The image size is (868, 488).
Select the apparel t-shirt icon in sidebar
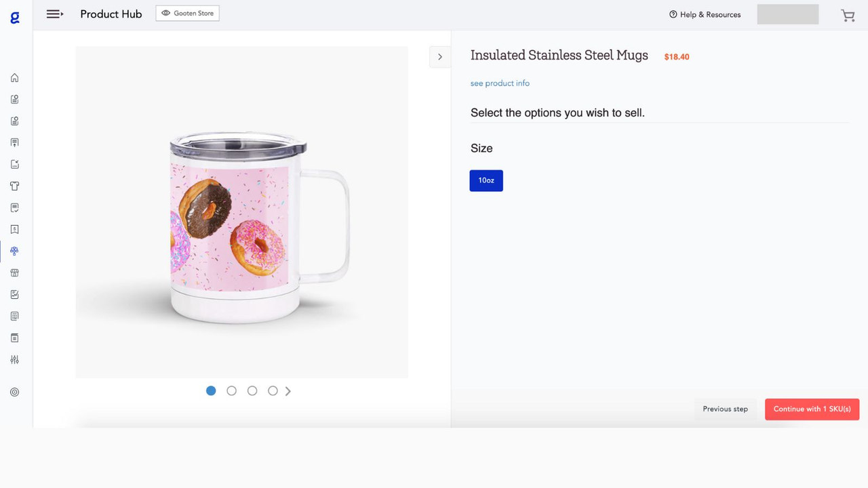tap(14, 186)
